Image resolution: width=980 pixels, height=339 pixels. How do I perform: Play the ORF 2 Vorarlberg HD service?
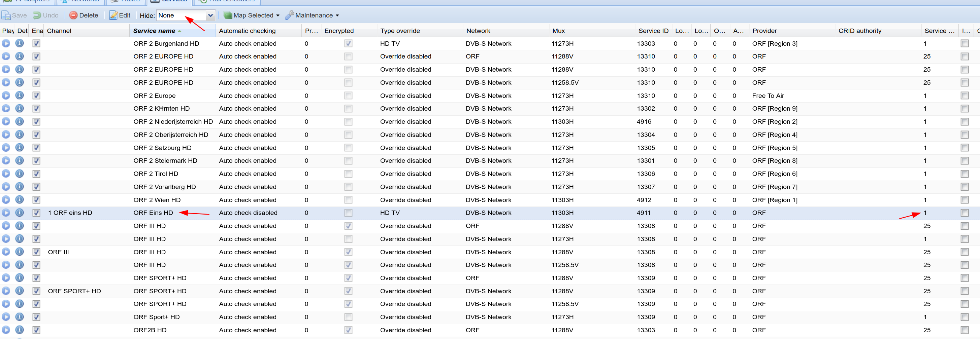[x=6, y=187]
